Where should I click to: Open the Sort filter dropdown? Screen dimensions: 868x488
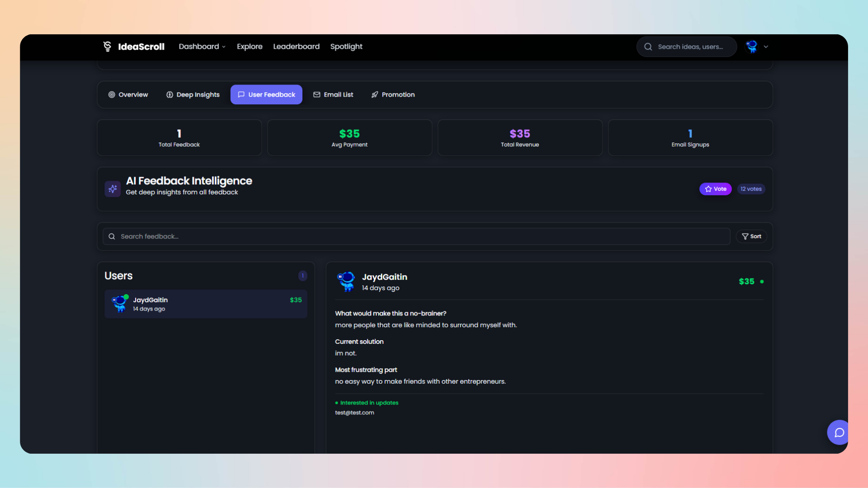click(751, 236)
